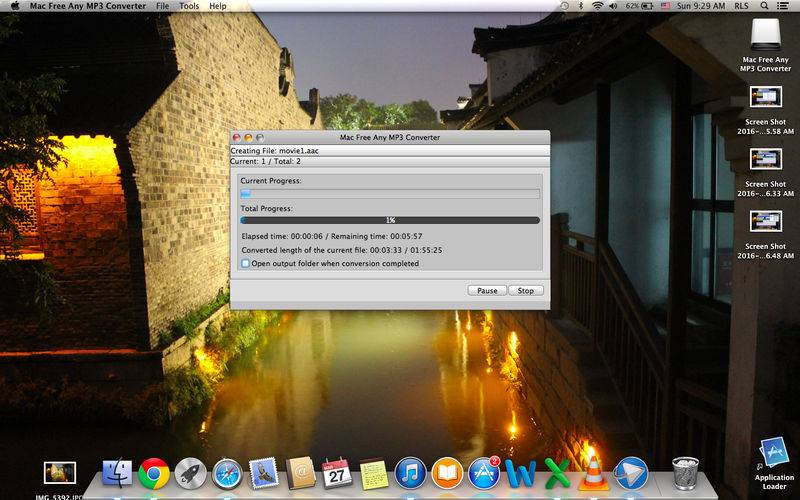Close the converter window with red button
Image resolution: width=800 pixels, height=500 pixels.
point(236,137)
